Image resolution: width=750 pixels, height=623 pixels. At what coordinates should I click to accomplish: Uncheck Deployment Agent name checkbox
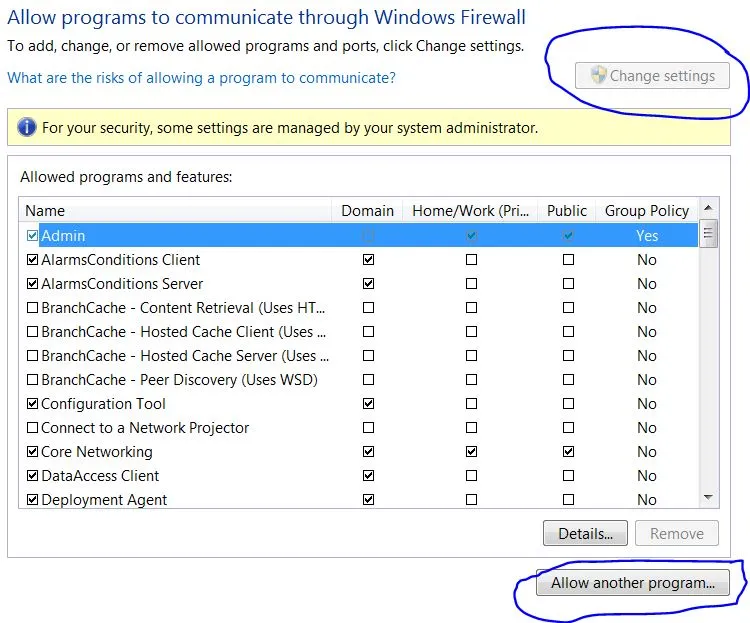pos(32,500)
